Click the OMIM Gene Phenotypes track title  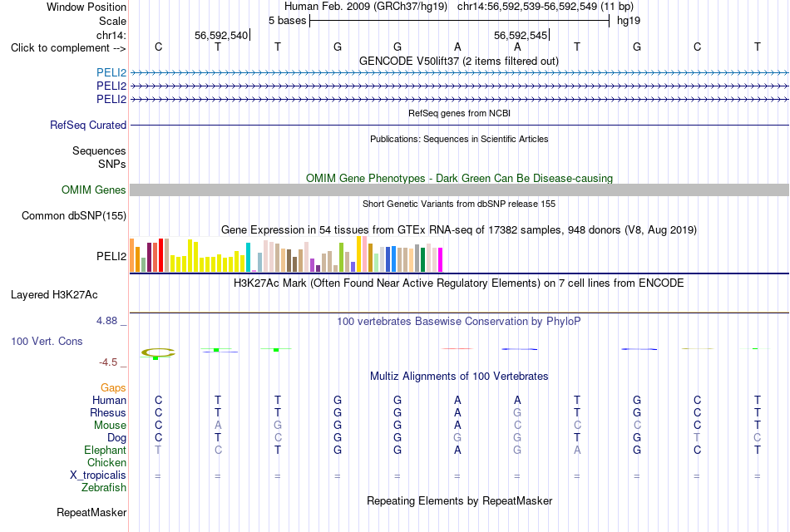pos(459,179)
